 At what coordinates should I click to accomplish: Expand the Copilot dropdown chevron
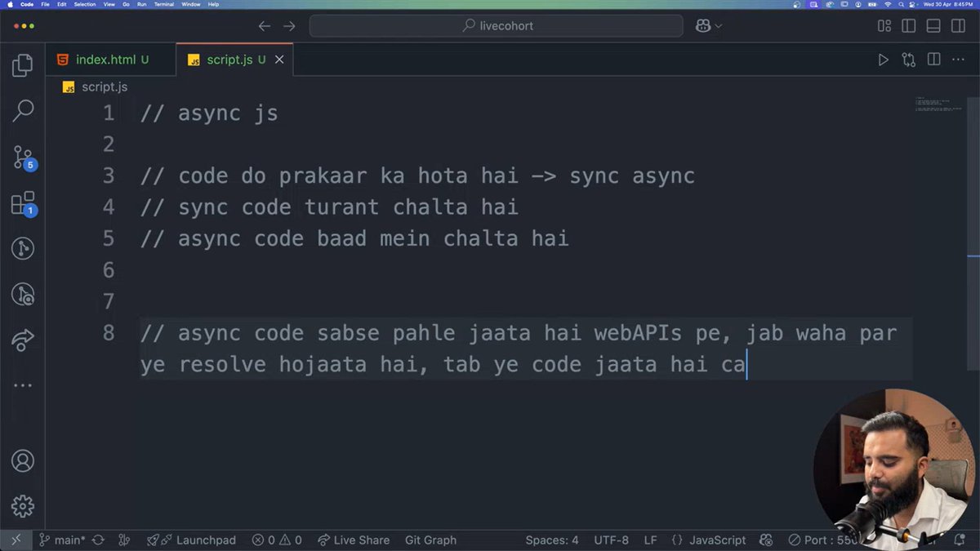click(x=719, y=26)
